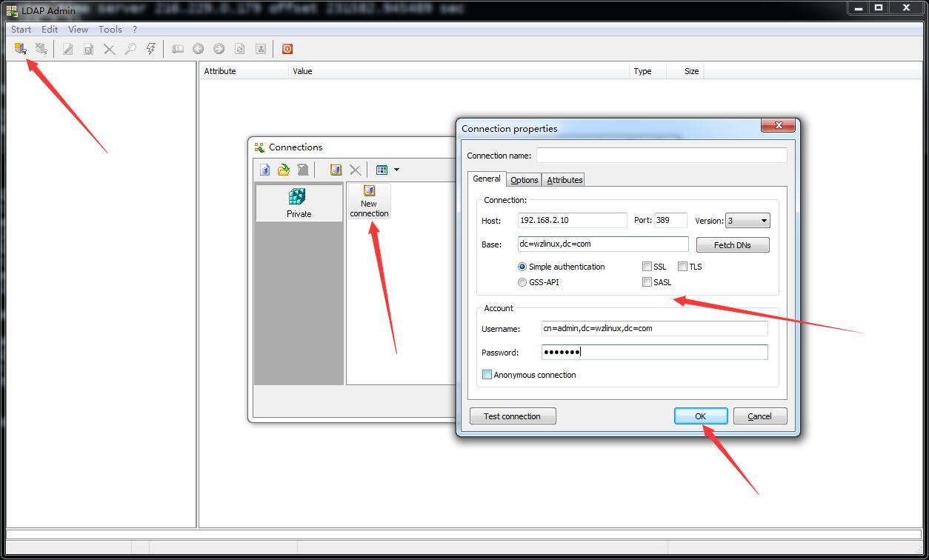Image resolution: width=929 pixels, height=560 pixels.
Task: Click Open storage folder icon in Connections
Action: 284,170
